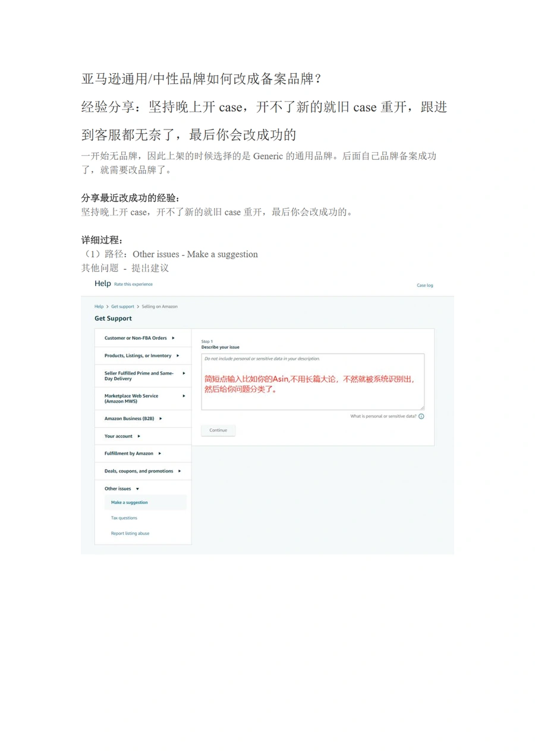Image resolution: width=535 pixels, height=756 pixels.
Task: Click the Step 1 label
Action: point(207,342)
